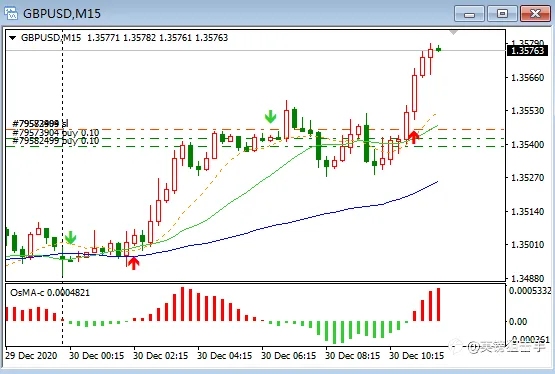Click the 1.35270 price scale label
Image resolution: width=555 pixels, height=374 pixels.
[527, 178]
